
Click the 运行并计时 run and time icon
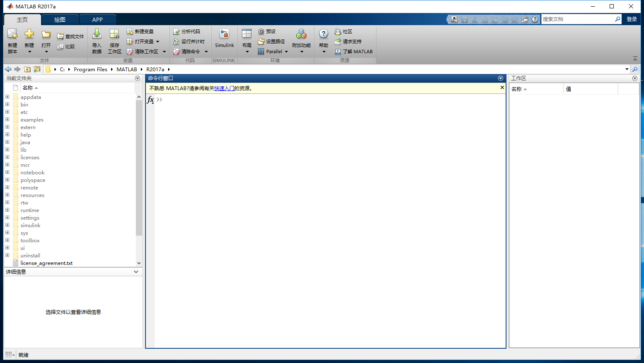click(177, 41)
